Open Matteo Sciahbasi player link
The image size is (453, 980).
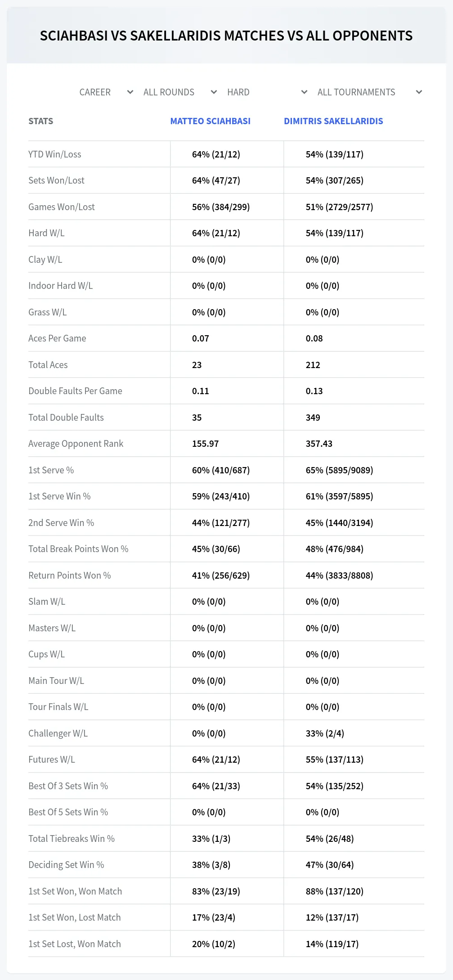[210, 121]
